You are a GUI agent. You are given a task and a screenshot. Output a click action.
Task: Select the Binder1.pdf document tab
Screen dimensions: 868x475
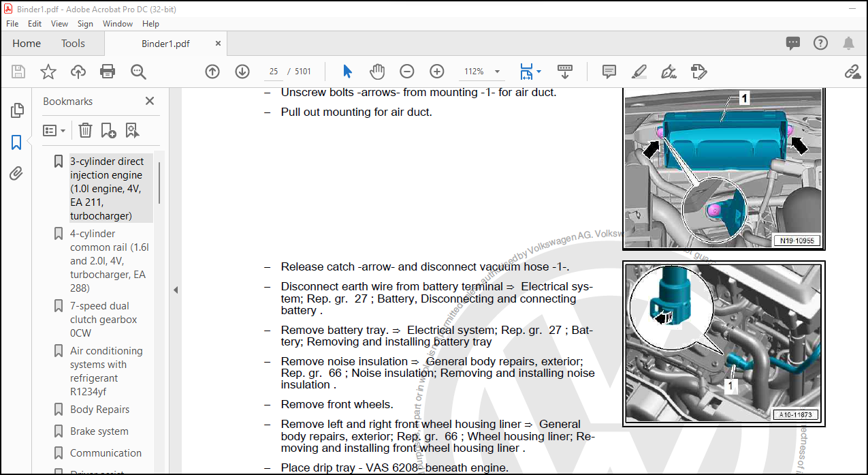165,44
